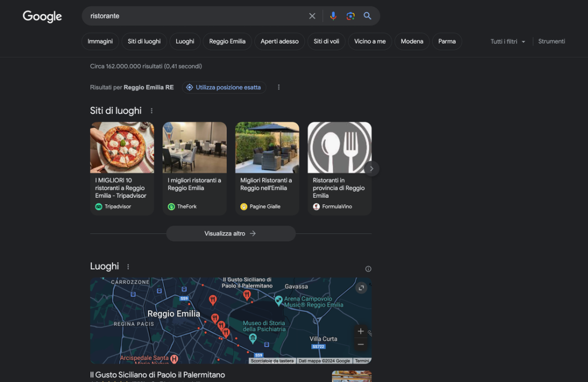The image size is (588, 382).
Task: Click the Pagine Gialle source icon
Action: coord(243,206)
